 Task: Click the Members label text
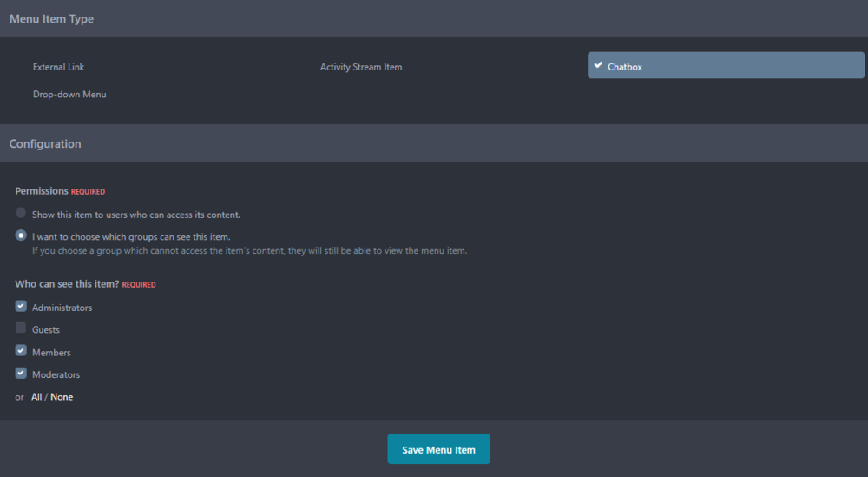tap(51, 353)
